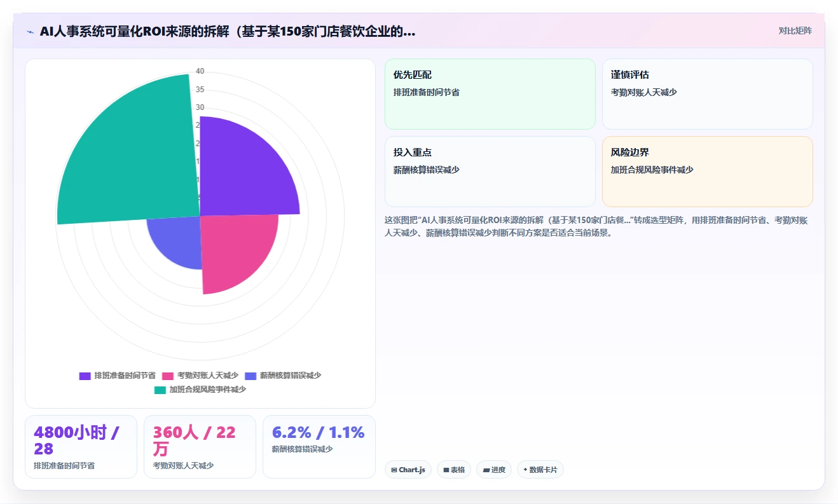Viewport: 838px width, 504px height.
Task: Toggle the 考勤对账人天减少 legend swatch
Action: (x=168, y=376)
